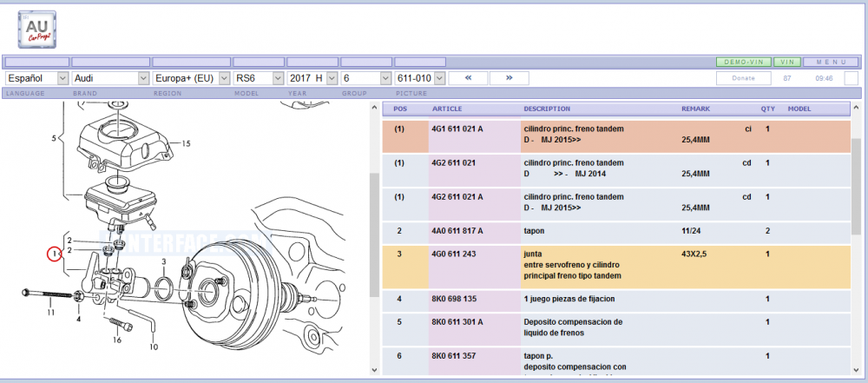Screen dimensions: 868x383
Task: Click diagram panel scroll down arrow
Action: pyautogui.click(x=373, y=370)
